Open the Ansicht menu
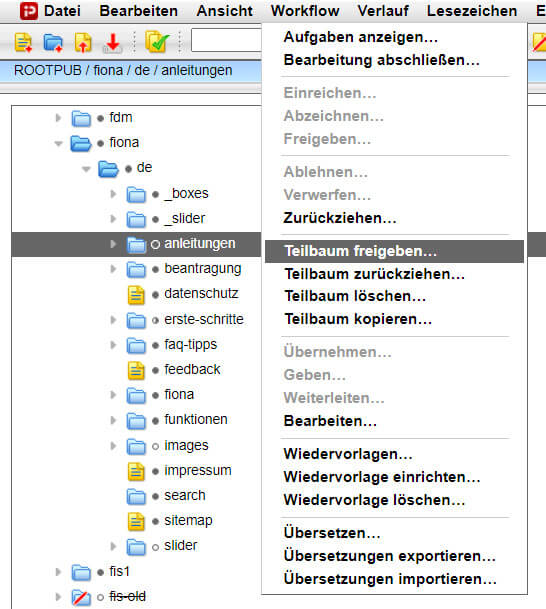Image resolution: width=546 pixels, height=609 pixels. (224, 11)
